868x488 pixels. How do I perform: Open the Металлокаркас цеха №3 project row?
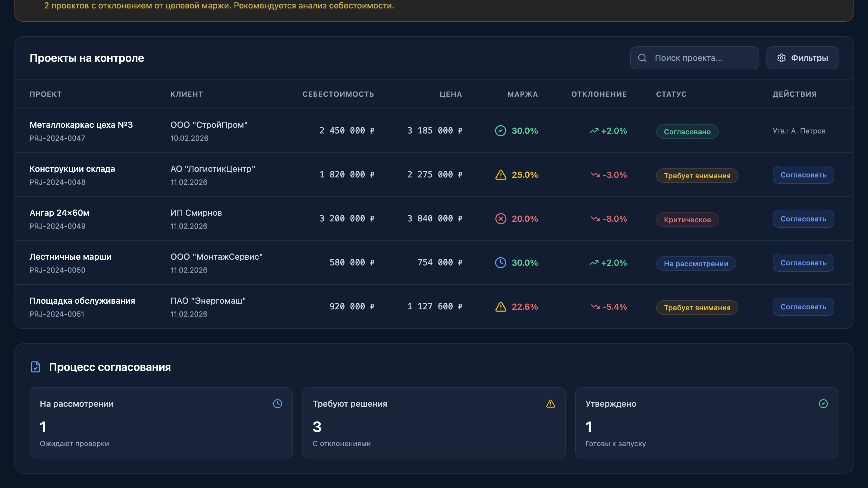tap(81, 125)
